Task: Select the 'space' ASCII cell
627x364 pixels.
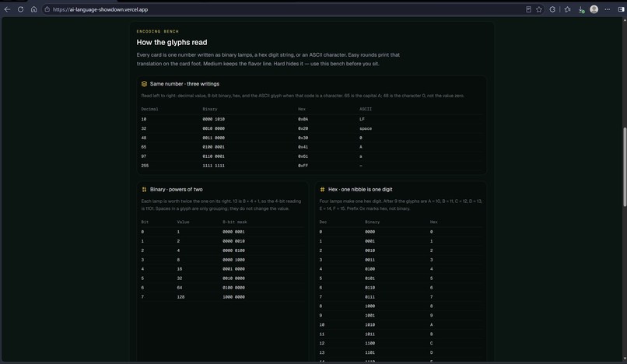Action: pos(366,129)
